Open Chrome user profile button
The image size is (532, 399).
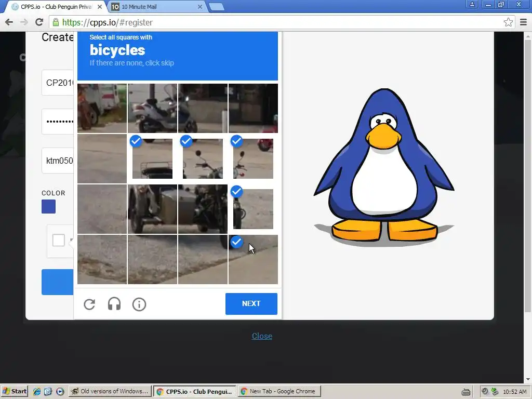coord(472,5)
